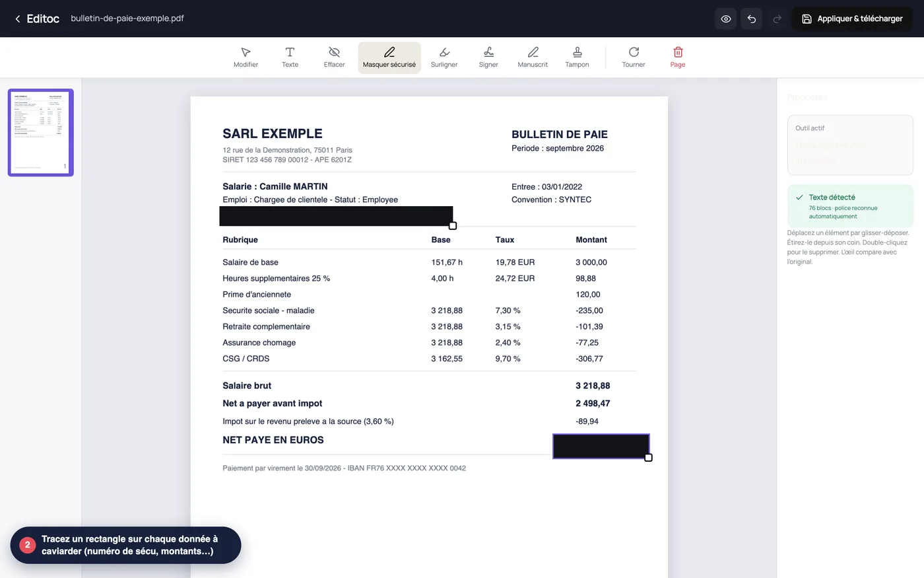Image resolution: width=924 pixels, height=578 pixels.
Task: Select the page 1 thumbnail
Action: 41,133
